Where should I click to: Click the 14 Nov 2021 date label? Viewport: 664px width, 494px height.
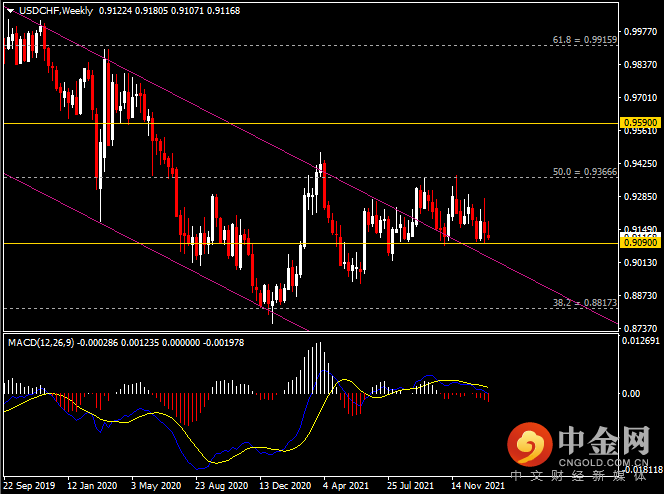[x=478, y=486]
